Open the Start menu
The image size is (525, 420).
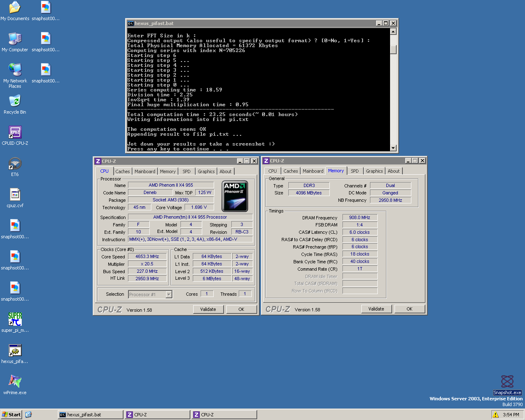point(11,415)
